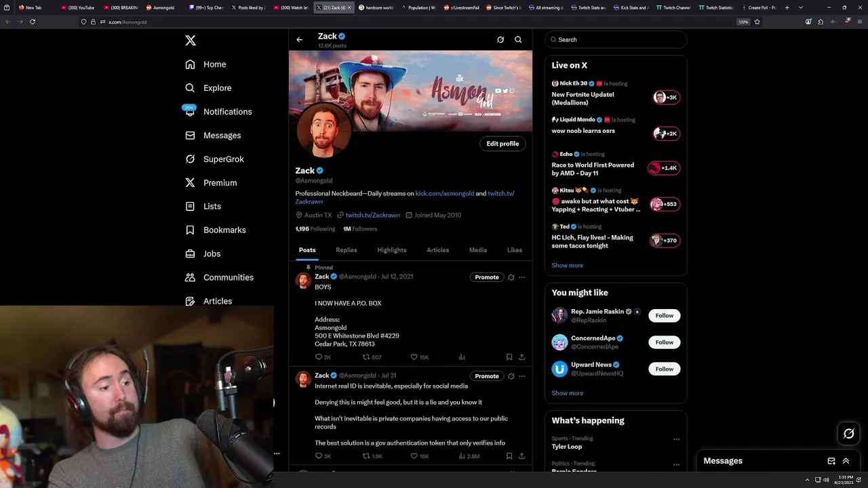This screenshot has width=868, height=488.
Task: Click the search icon in profile header
Action: [x=518, y=40]
